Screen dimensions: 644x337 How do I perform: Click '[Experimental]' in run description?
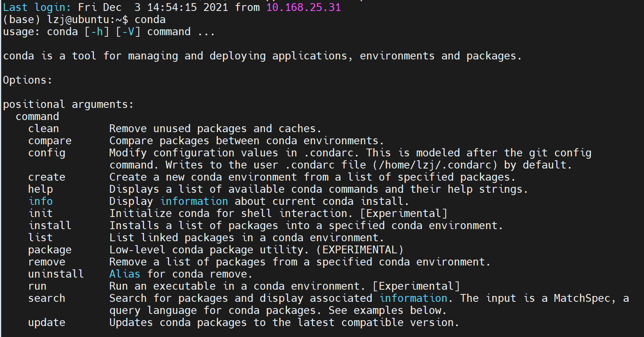416,286
